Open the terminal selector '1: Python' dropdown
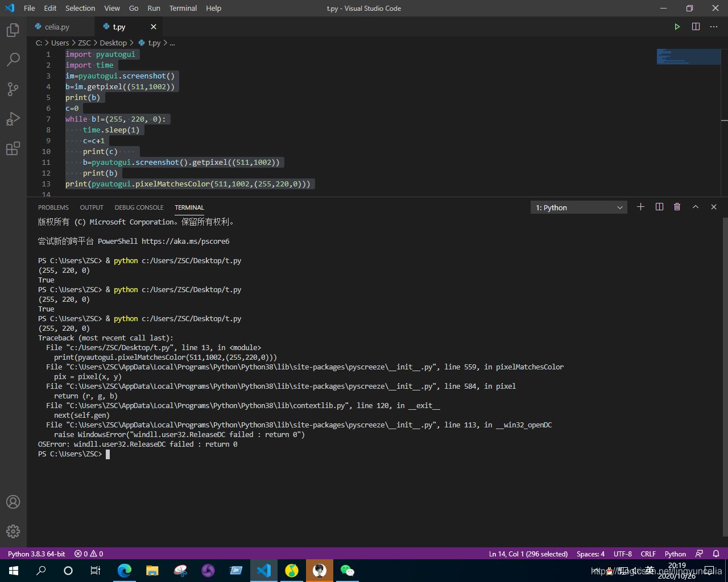728x582 pixels. (x=579, y=207)
